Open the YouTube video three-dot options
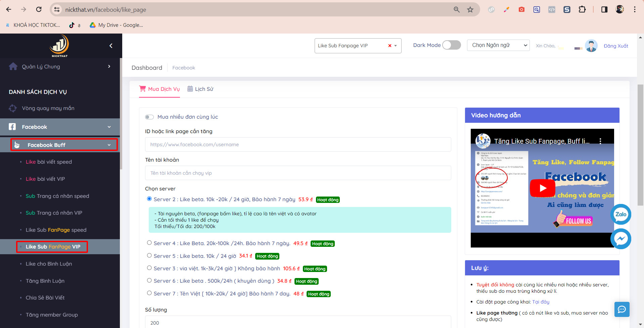The height and width of the screenshot is (328, 644). pos(600,141)
